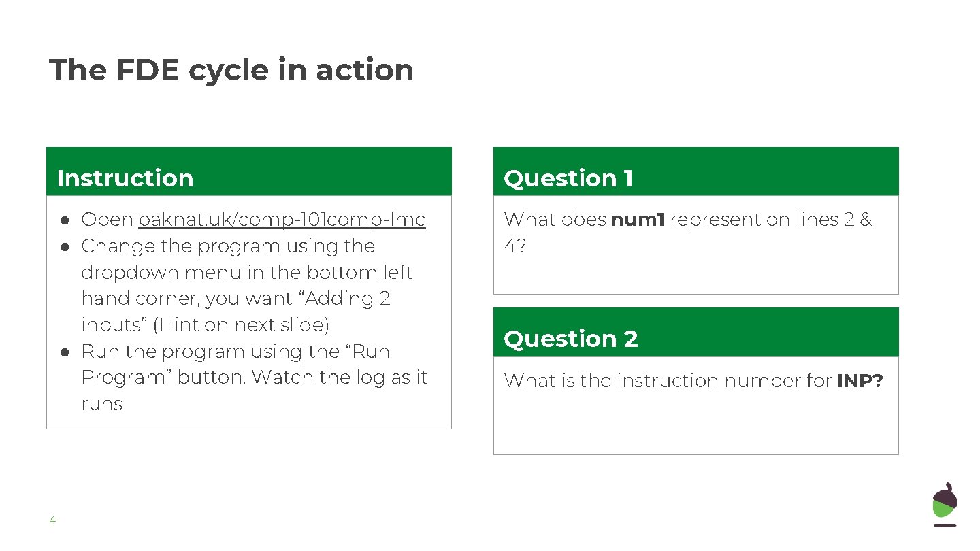Viewport: 980px width, 551px height.
Task: Click the blank area under Question 2 text
Action: coord(696,425)
